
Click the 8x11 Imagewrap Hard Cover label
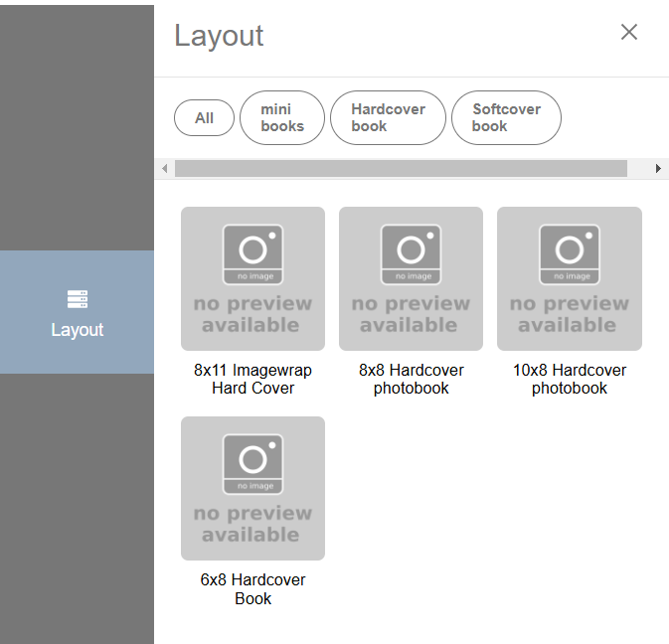[x=252, y=379]
